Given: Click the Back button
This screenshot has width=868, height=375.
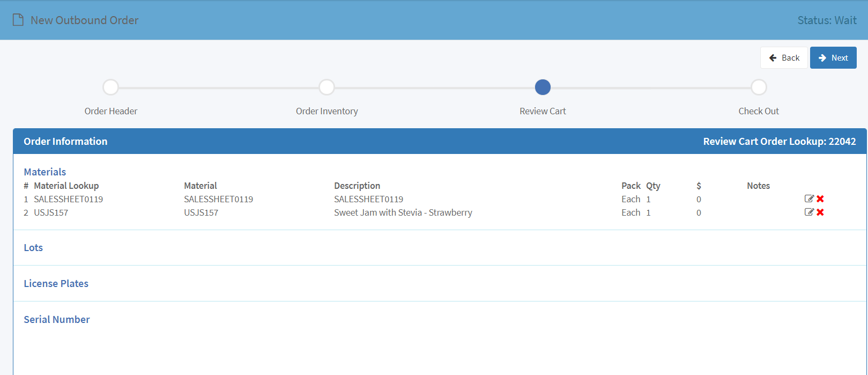Looking at the screenshot, I should coord(784,57).
